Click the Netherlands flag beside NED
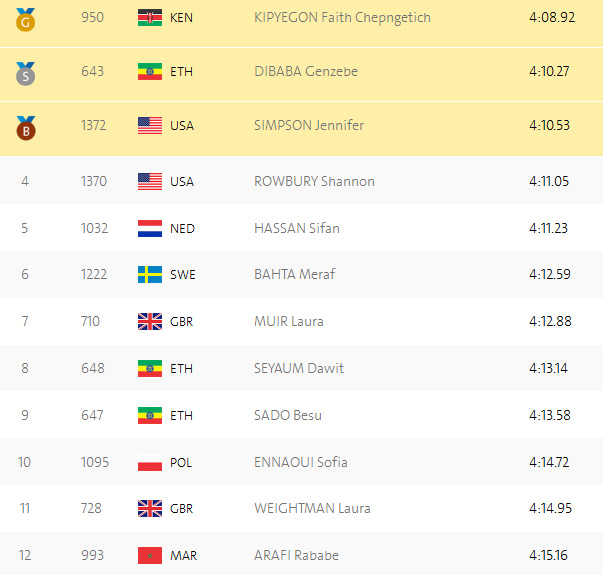 [149, 228]
